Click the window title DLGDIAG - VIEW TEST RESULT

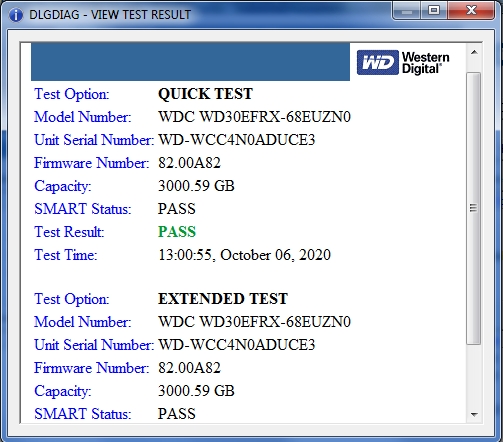pyautogui.click(x=110, y=15)
